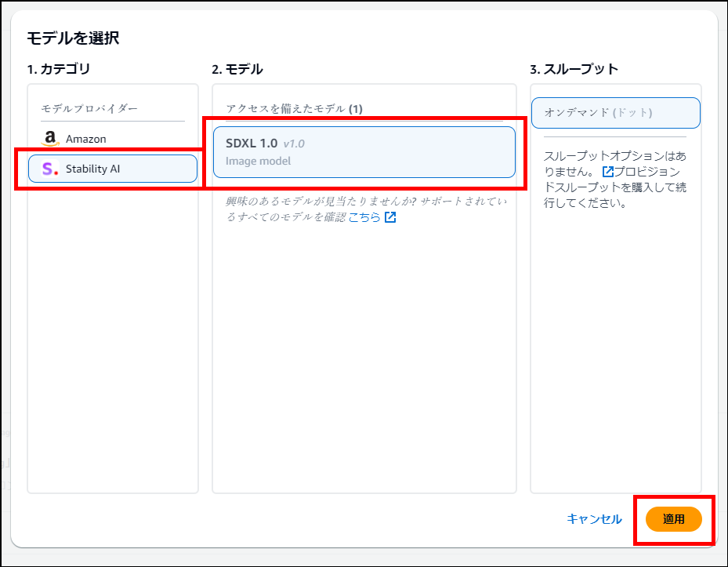
Task: Select On-demand throughput option オンデマンド
Action: tap(616, 113)
